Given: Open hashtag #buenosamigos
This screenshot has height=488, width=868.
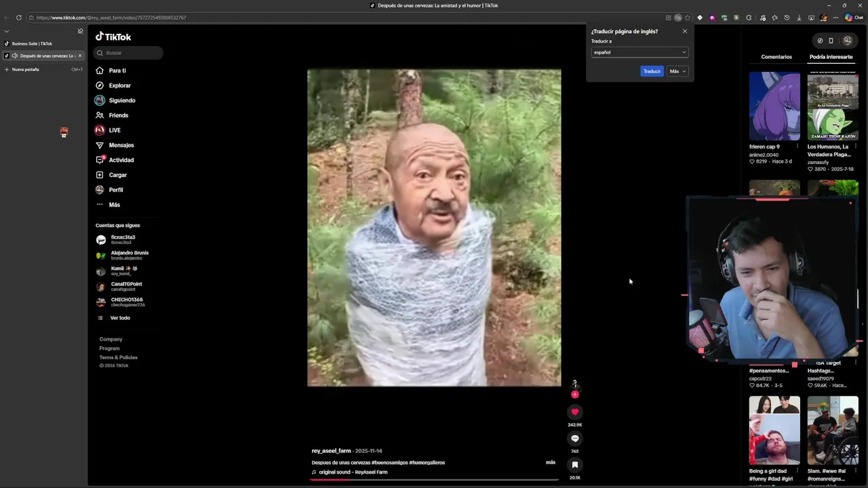Looking at the screenshot, I should click(x=389, y=462).
